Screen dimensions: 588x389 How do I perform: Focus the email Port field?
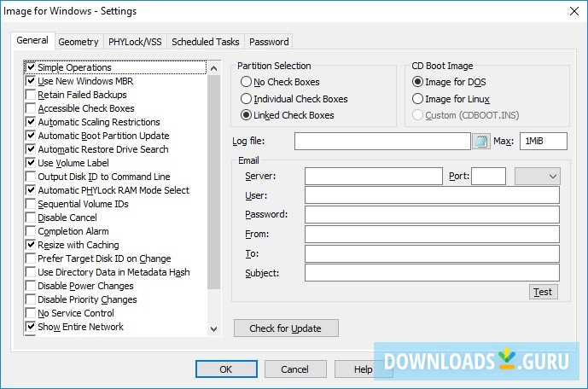tap(489, 176)
